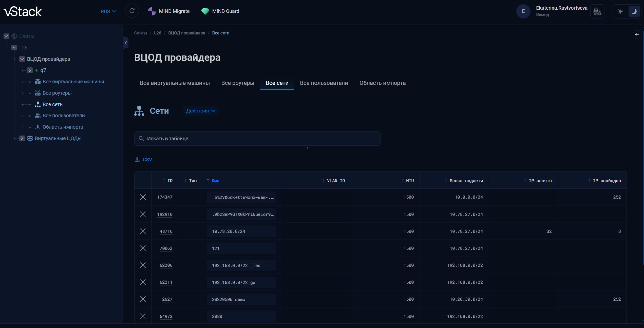The height and width of the screenshot is (328, 644).
Task: Enable dark theme with moon icon
Action: tap(634, 11)
